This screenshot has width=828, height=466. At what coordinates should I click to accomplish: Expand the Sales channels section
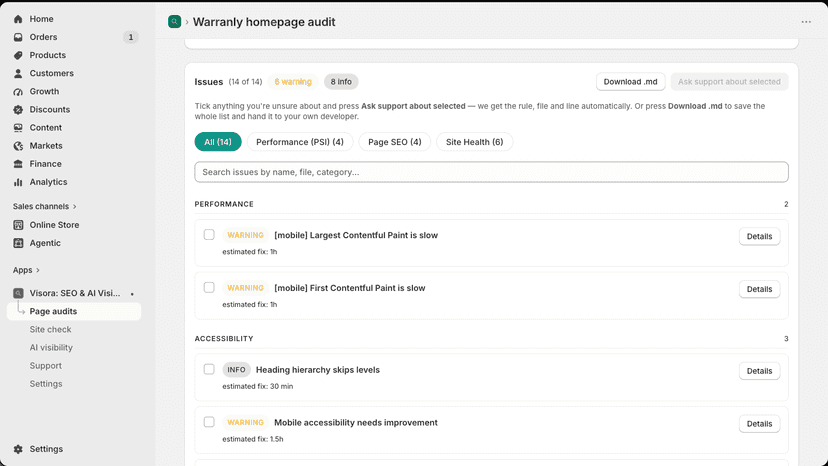click(x=45, y=207)
